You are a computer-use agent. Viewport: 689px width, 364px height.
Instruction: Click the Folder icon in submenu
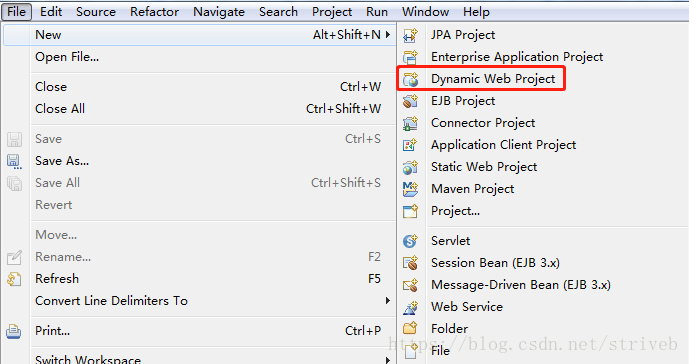410,328
